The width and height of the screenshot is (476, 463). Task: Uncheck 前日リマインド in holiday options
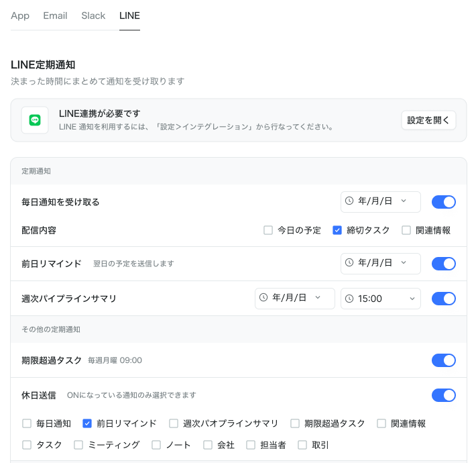[87, 423]
